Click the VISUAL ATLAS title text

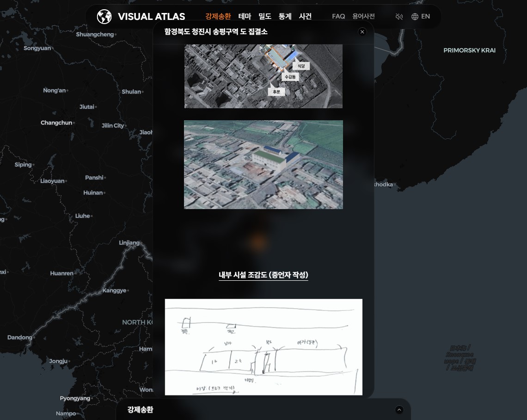[x=152, y=17]
